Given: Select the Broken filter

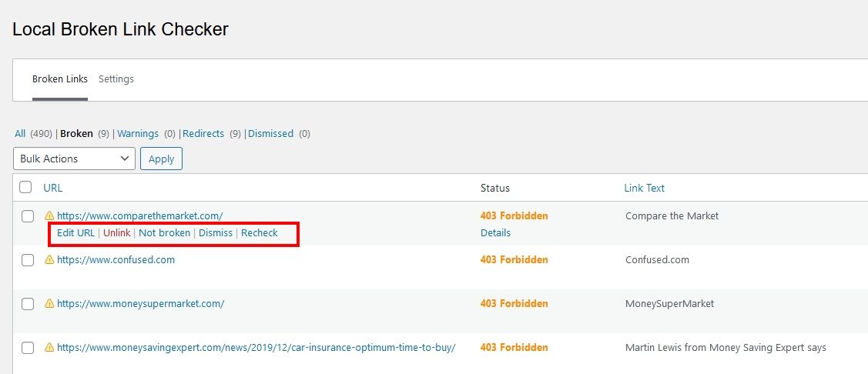Looking at the screenshot, I should click(x=76, y=133).
